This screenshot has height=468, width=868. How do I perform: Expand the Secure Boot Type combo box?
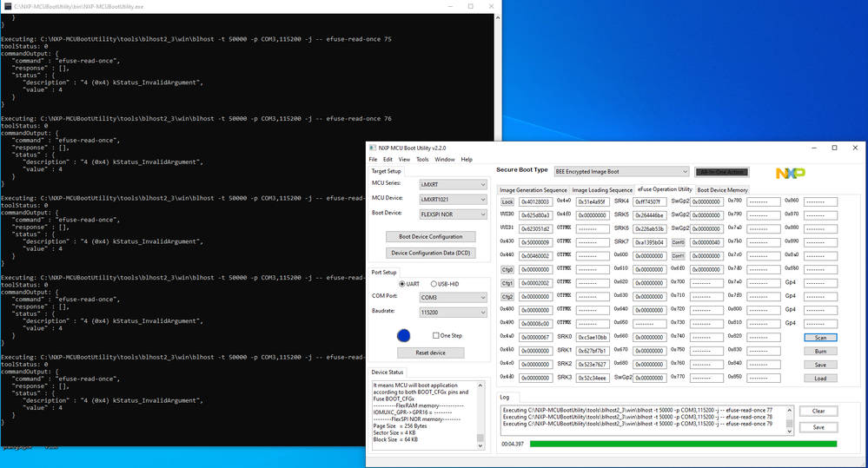pyautogui.click(x=621, y=172)
